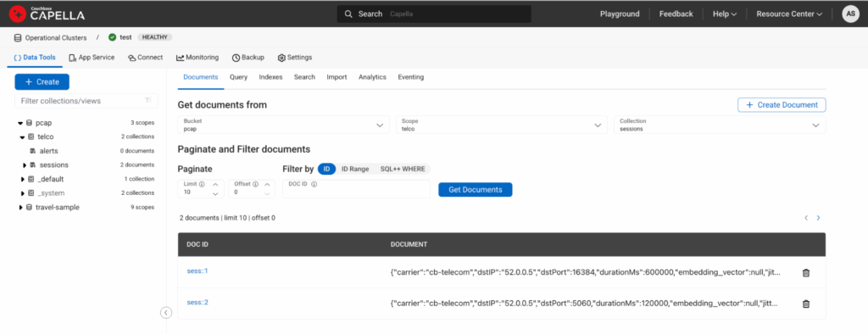868x335 pixels.
Task: Click the blue Create button
Action: coord(42,81)
